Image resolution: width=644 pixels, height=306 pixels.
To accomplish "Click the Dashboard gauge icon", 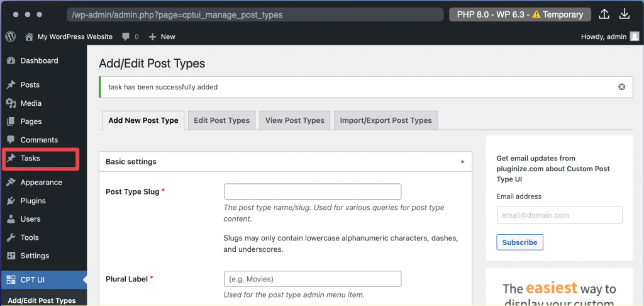I will (11, 61).
